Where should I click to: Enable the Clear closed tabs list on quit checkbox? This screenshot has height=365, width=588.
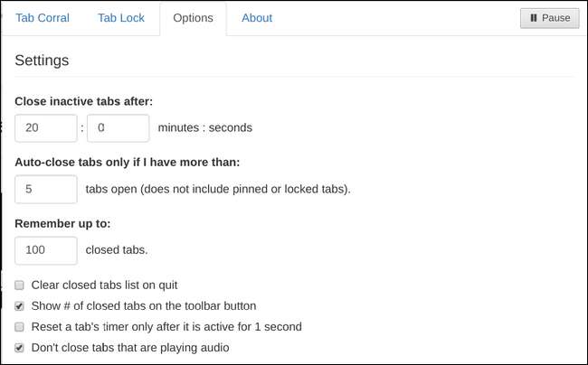(x=20, y=285)
